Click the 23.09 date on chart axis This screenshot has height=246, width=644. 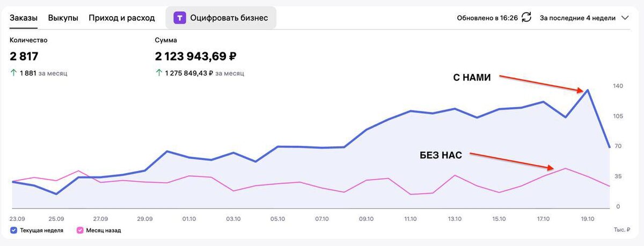pos(18,219)
